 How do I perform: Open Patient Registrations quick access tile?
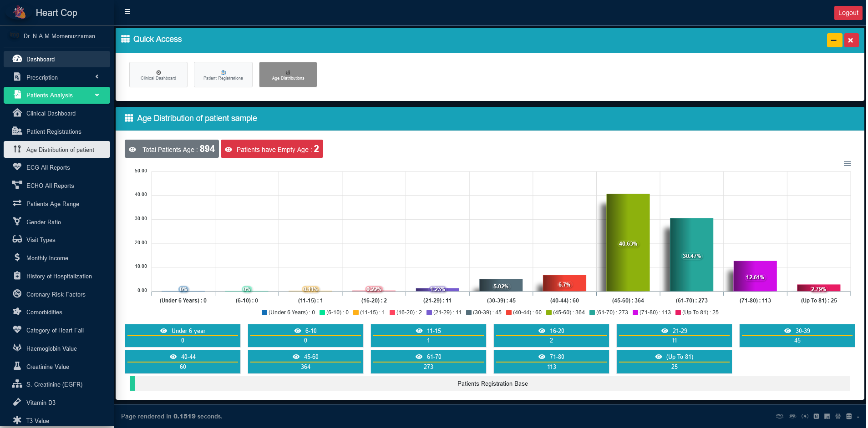223,75
